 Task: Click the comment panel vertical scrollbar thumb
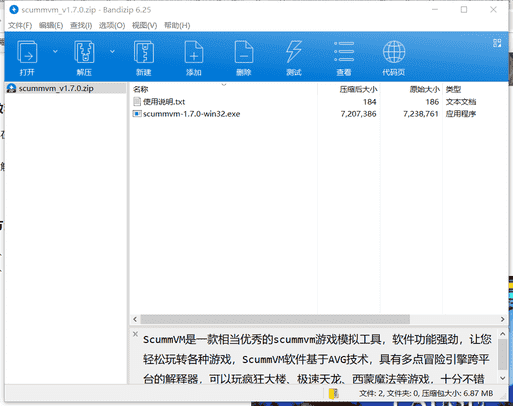pyautogui.click(x=503, y=355)
